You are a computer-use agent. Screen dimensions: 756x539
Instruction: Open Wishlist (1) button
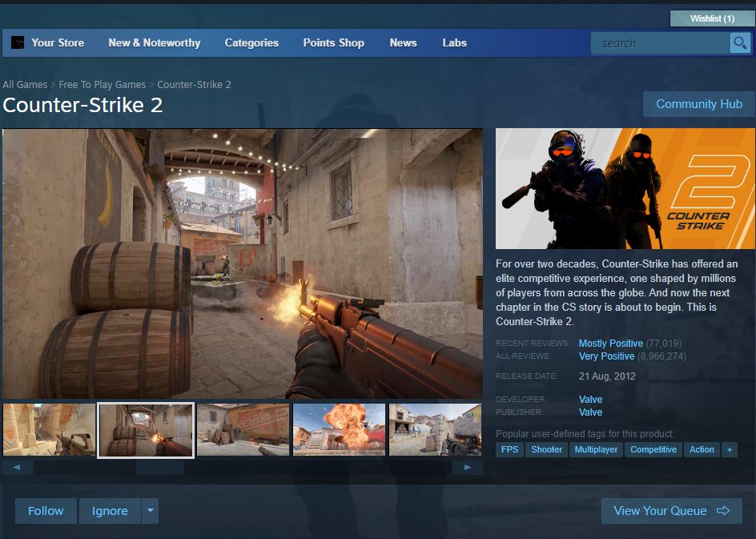(x=712, y=18)
